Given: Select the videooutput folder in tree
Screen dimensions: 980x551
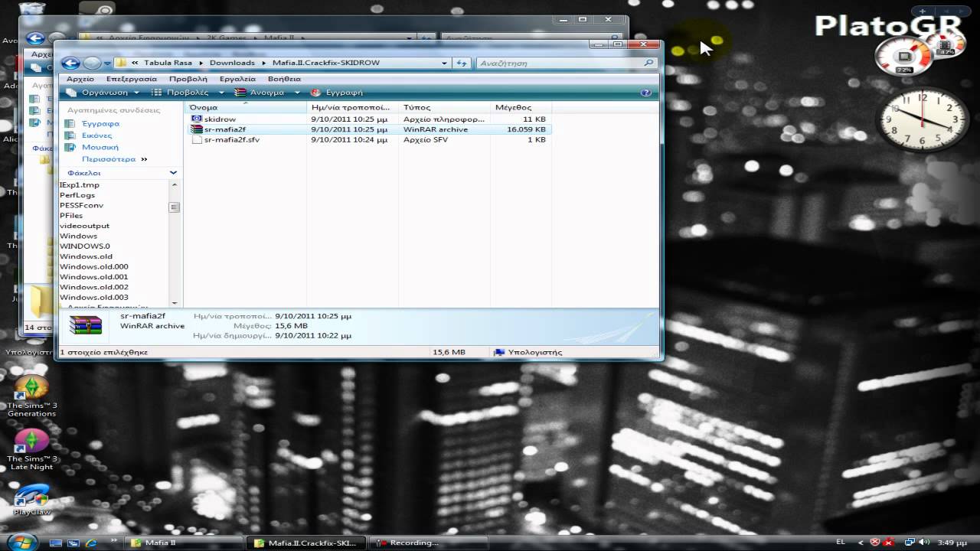Looking at the screenshot, I should 84,226.
